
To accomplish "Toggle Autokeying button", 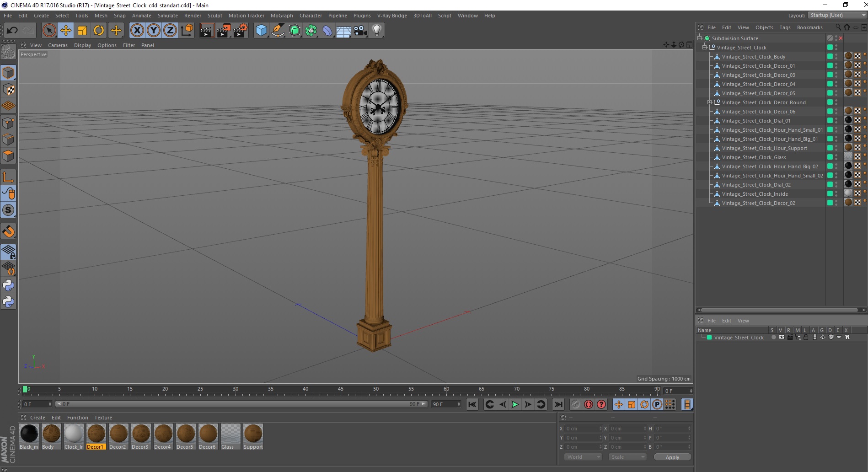I will (x=589, y=404).
